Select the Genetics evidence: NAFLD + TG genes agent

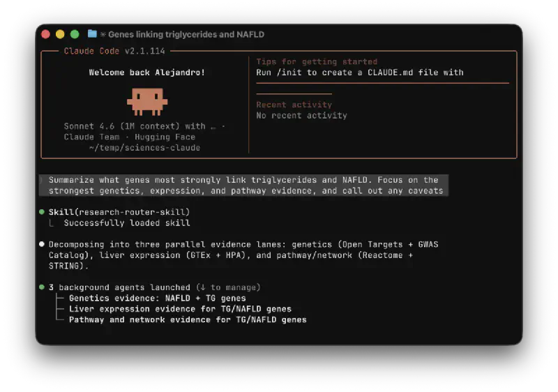click(x=157, y=299)
